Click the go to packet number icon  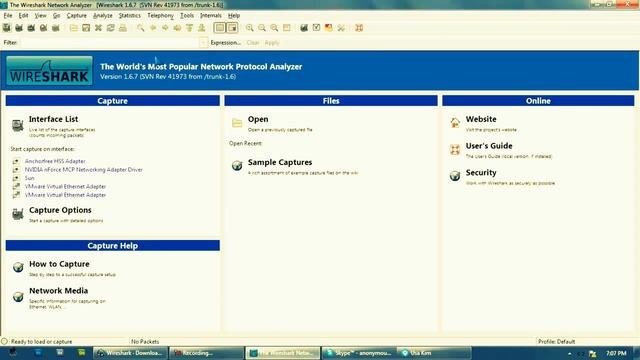[x=177, y=28]
